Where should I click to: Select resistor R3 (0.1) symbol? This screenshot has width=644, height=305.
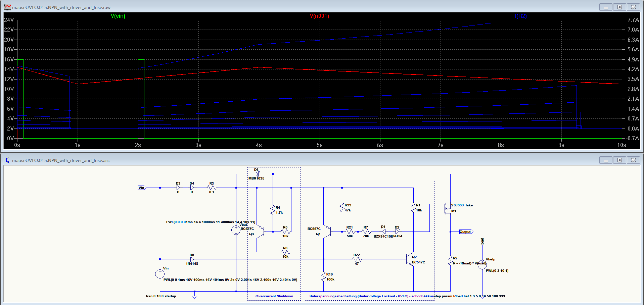212,188
